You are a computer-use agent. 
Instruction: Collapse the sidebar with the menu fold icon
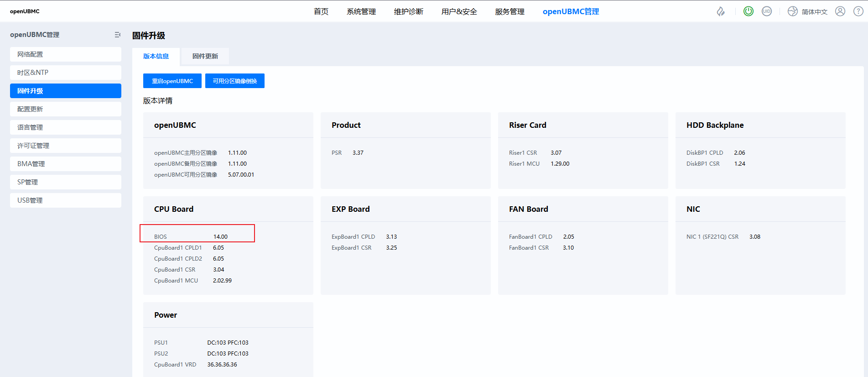tap(117, 35)
